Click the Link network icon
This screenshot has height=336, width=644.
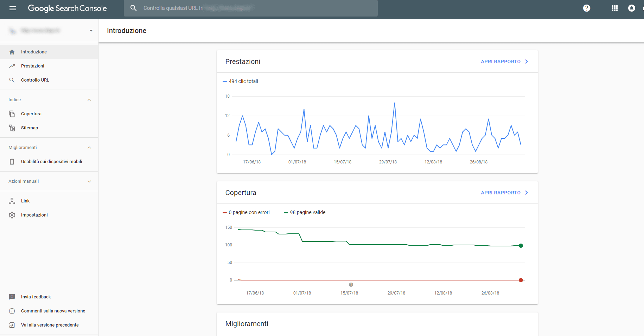click(x=12, y=201)
